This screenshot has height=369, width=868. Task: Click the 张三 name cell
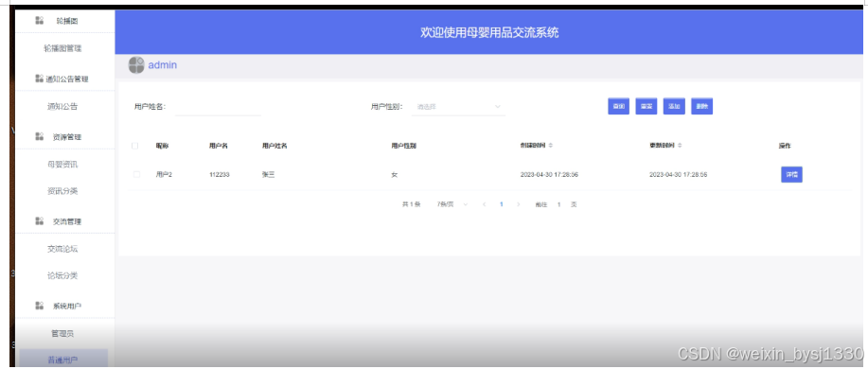tap(269, 174)
